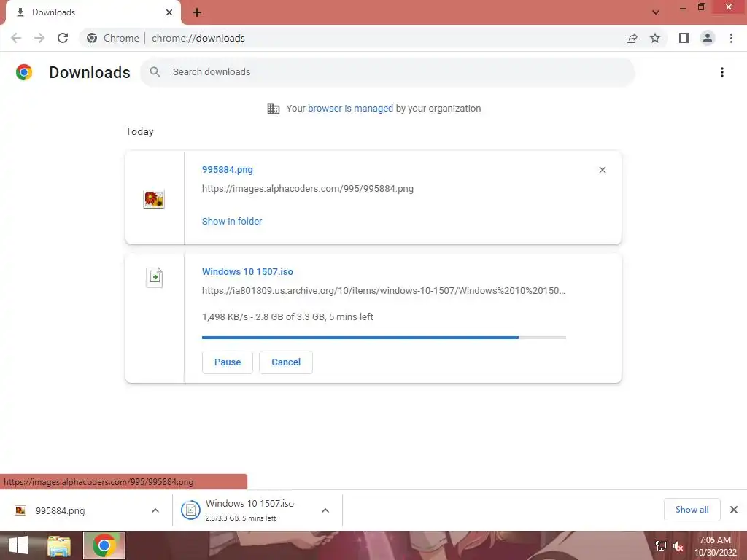Click the muted volume icon in system tray
Screen dimensions: 747x560
(x=678, y=545)
